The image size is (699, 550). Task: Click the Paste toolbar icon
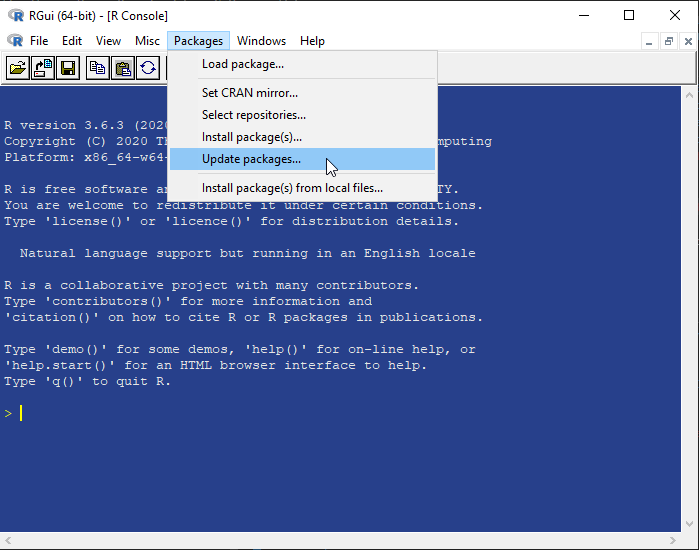point(122,68)
